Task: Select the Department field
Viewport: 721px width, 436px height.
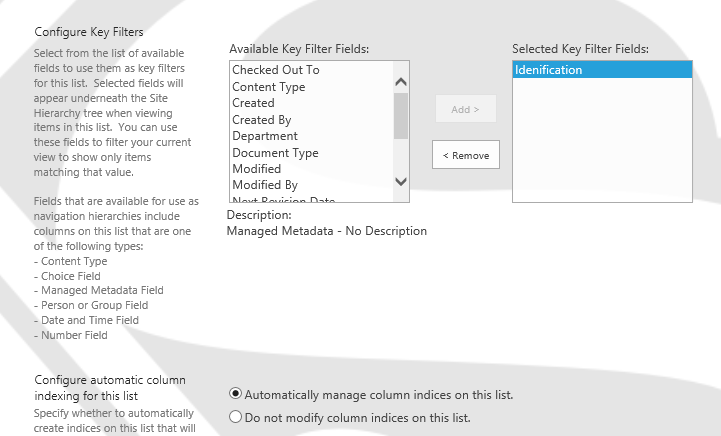Action: click(x=265, y=136)
